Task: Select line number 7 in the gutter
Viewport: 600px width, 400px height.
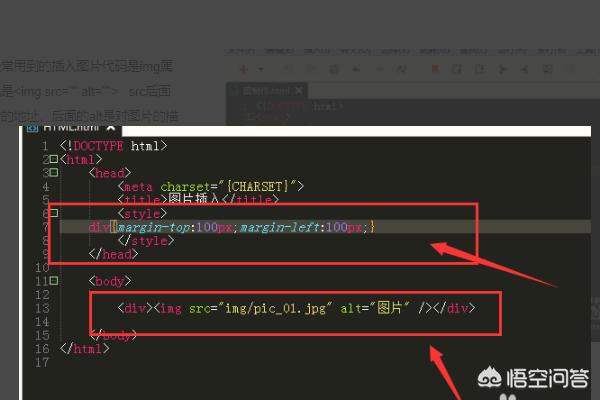Action: click(x=44, y=228)
